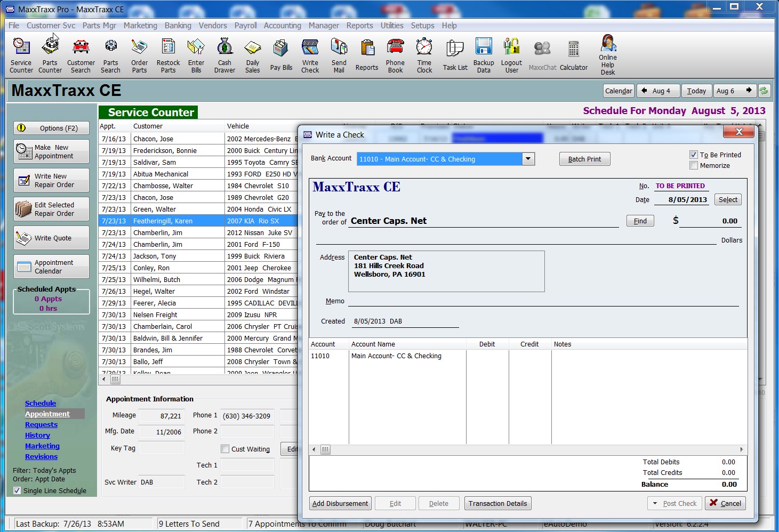Open the File menu
Viewport: 779px width, 532px height.
click(14, 25)
